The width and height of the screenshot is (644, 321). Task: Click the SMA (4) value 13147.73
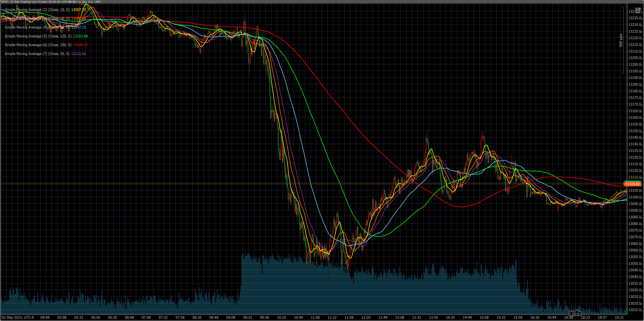(78, 27)
